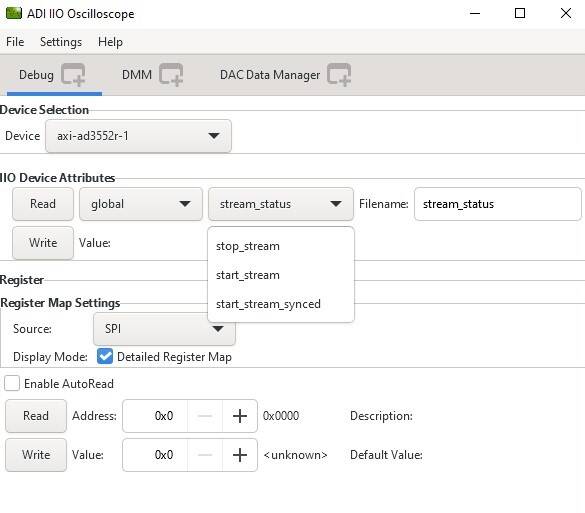Enable AutoRead checkbox

coord(12,384)
